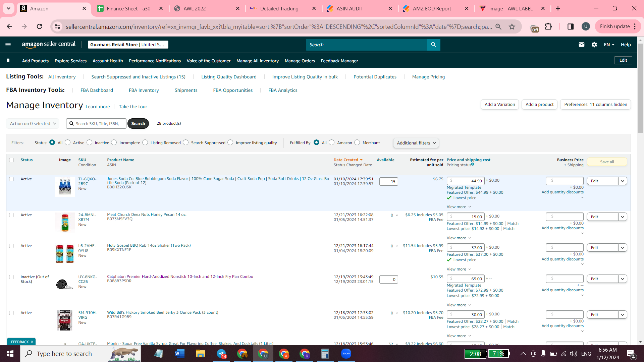
Task: Open a new browser tab
Action: coord(558,8)
